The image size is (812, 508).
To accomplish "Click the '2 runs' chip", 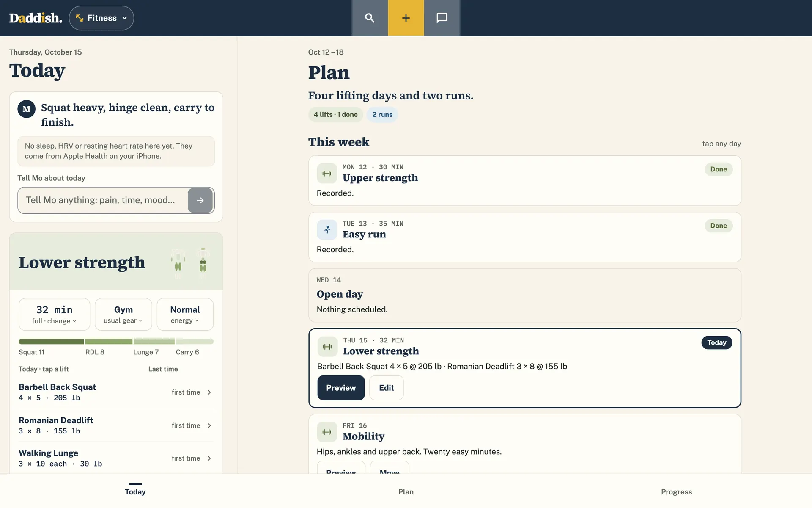I will (382, 114).
